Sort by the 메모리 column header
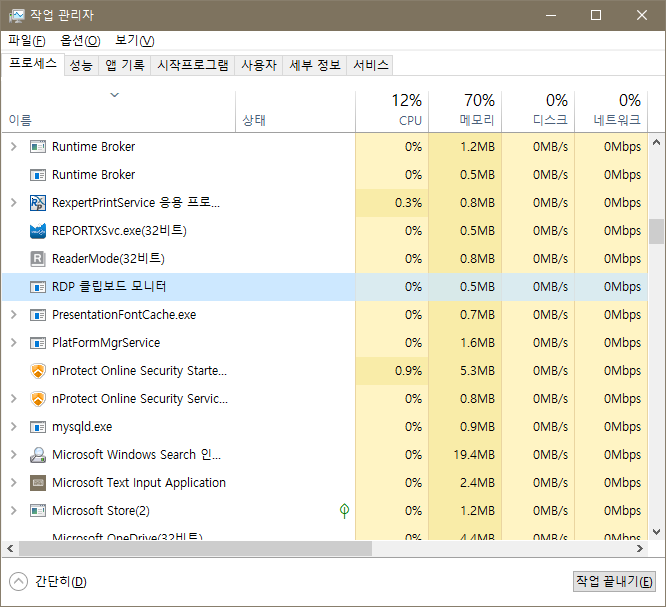The height and width of the screenshot is (607, 666). 465,111
